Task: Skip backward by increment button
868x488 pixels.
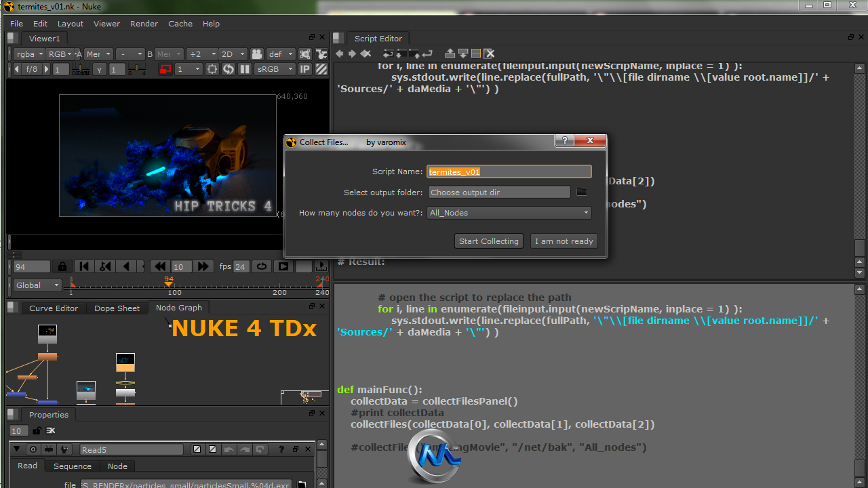Action: tap(159, 266)
